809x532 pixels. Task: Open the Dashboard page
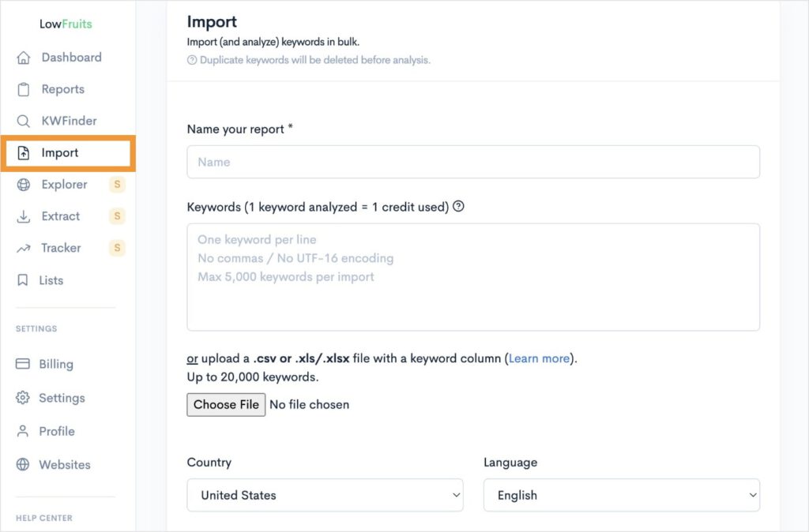pyautogui.click(x=71, y=57)
